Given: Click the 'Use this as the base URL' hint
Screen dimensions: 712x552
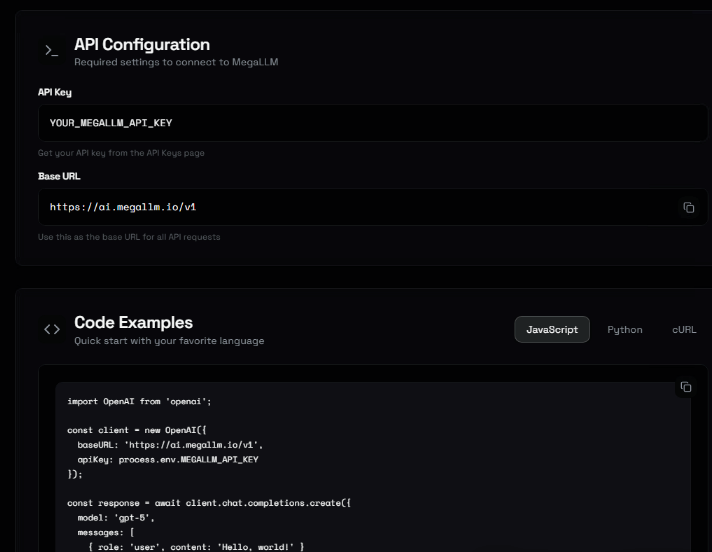Looking at the screenshot, I should (x=129, y=237).
